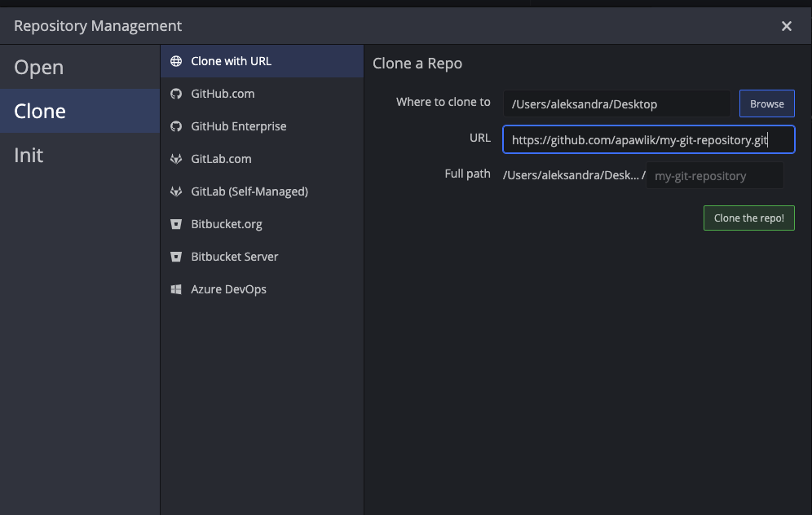
Task: Click the Azure DevOps Windows logo icon
Action: [176, 289]
